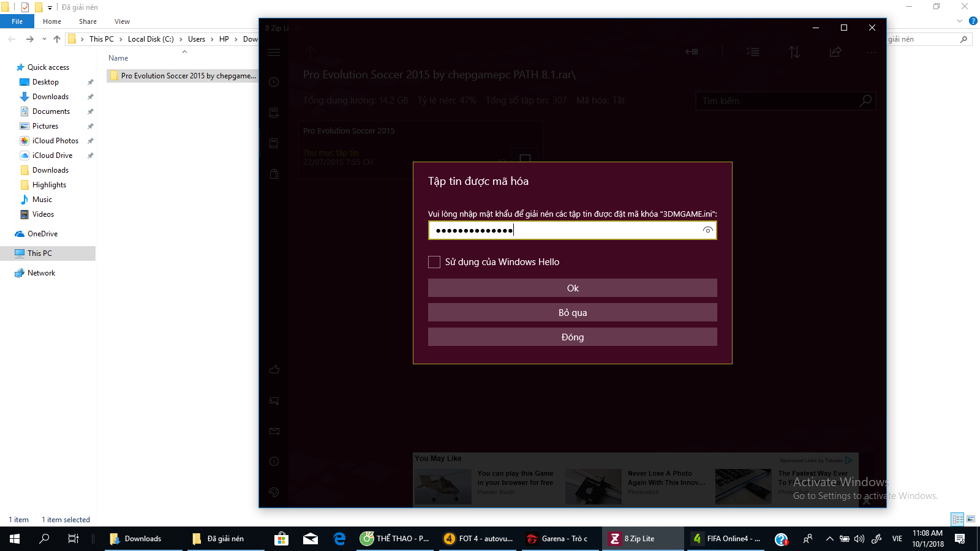Switch to details view layout icon
Image resolution: width=980 pixels, height=551 pixels.
(957, 519)
